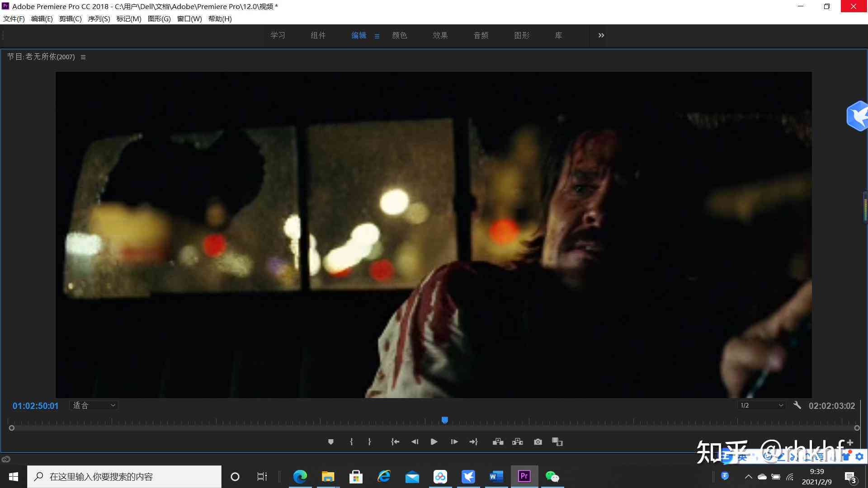The width and height of the screenshot is (868, 488).
Task: Open Program panel menu next to sequence title
Action: [x=83, y=57]
